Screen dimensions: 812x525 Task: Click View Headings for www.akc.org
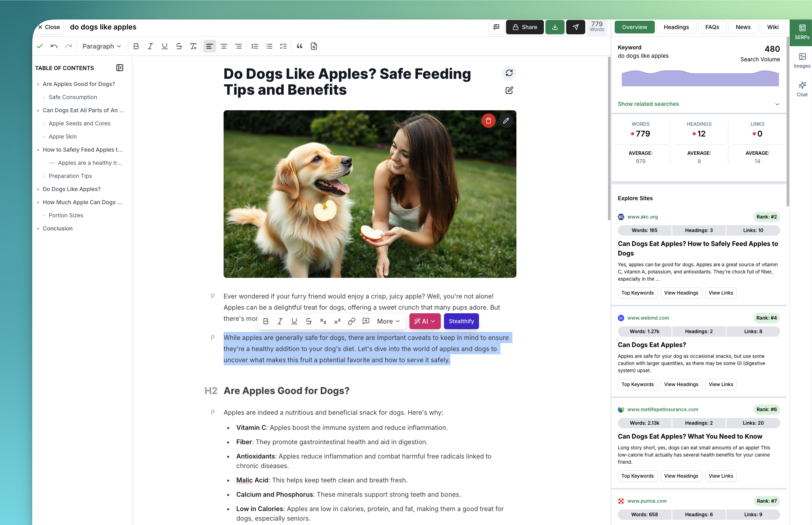click(x=681, y=293)
